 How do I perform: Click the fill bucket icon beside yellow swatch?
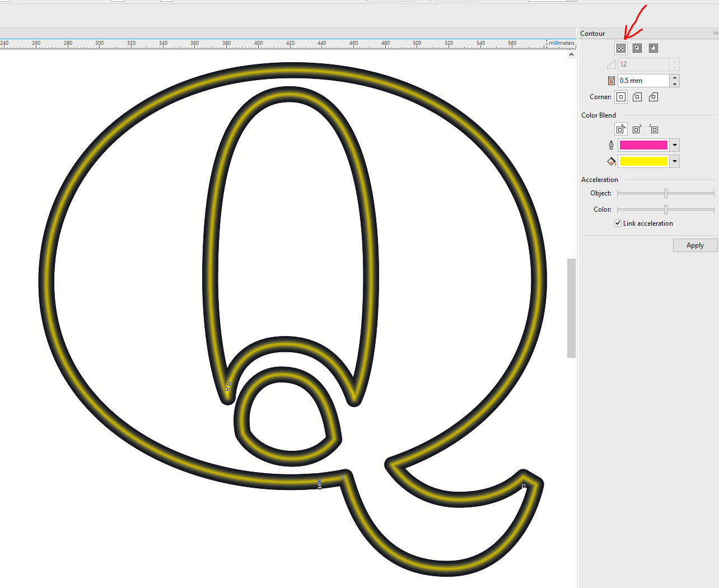click(x=611, y=161)
